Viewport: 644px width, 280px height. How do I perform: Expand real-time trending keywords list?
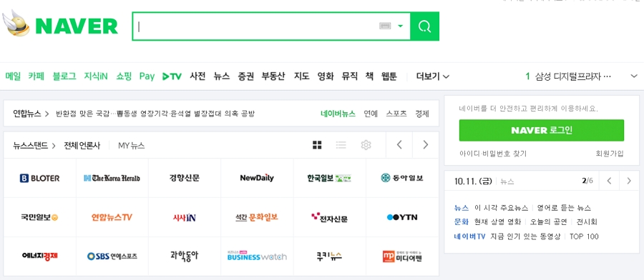click(x=634, y=76)
